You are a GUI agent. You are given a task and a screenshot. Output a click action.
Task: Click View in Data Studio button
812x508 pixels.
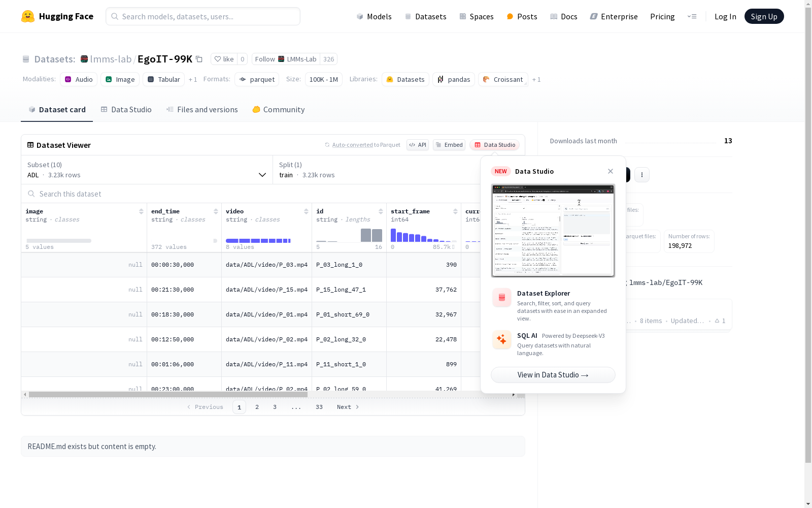click(x=553, y=375)
